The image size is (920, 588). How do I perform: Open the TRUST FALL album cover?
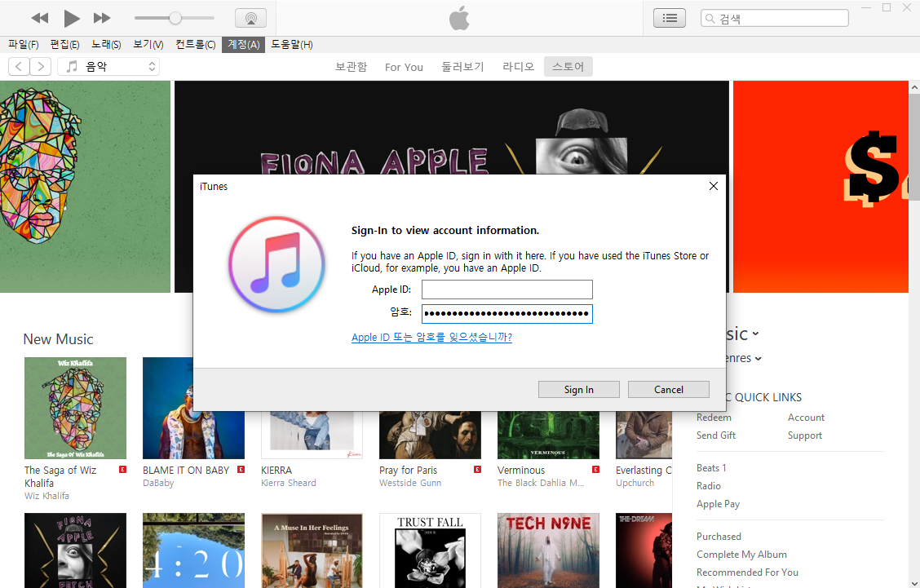pos(430,550)
